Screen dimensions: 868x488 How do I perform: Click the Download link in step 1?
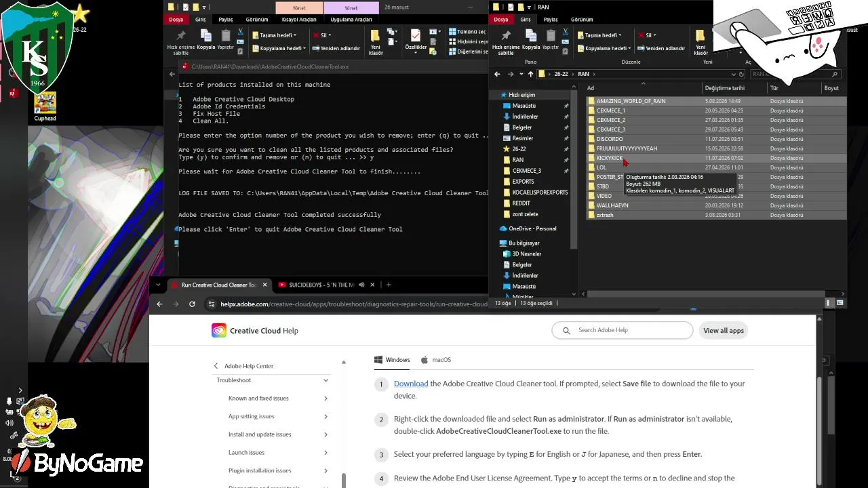click(411, 384)
